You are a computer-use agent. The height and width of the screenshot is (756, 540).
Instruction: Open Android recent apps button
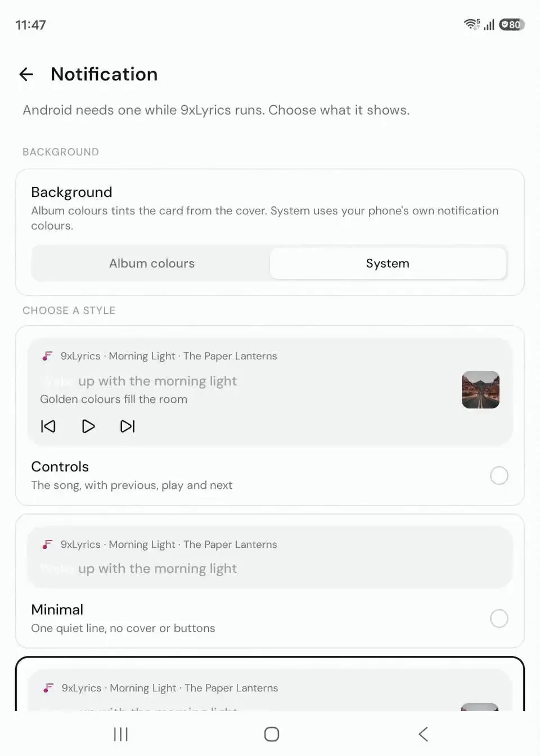[121, 734]
